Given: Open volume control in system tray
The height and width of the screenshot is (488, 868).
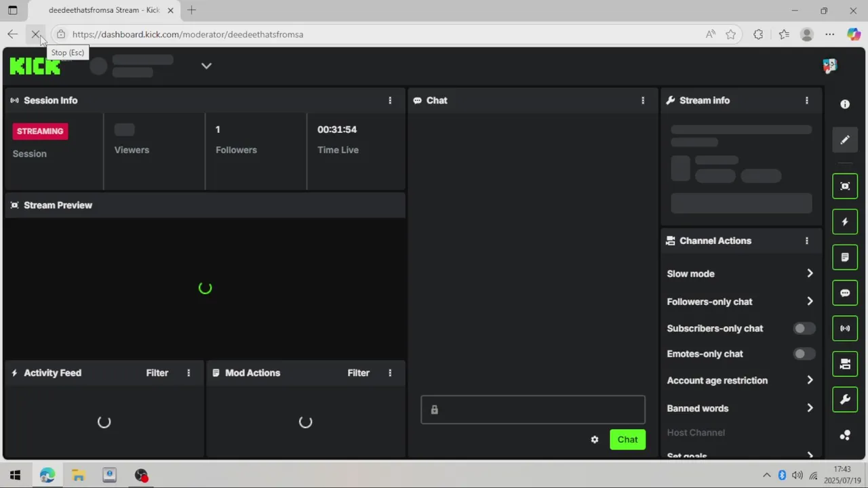Looking at the screenshot, I should pyautogui.click(x=797, y=475).
